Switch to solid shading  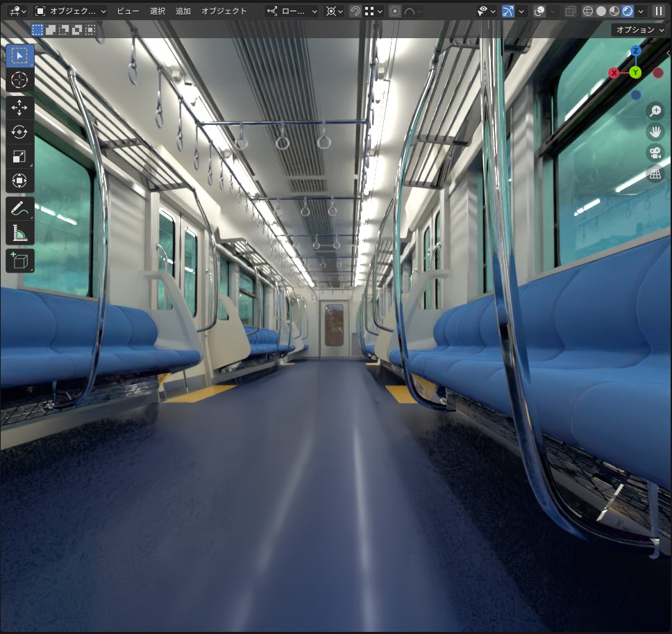click(x=601, y=11)
